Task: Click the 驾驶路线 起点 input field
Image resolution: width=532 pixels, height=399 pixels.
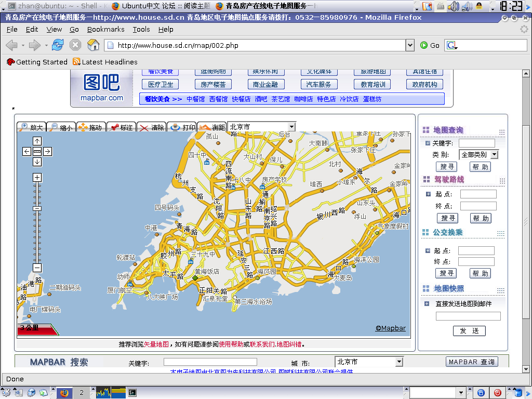Action: tap(478, 194)
